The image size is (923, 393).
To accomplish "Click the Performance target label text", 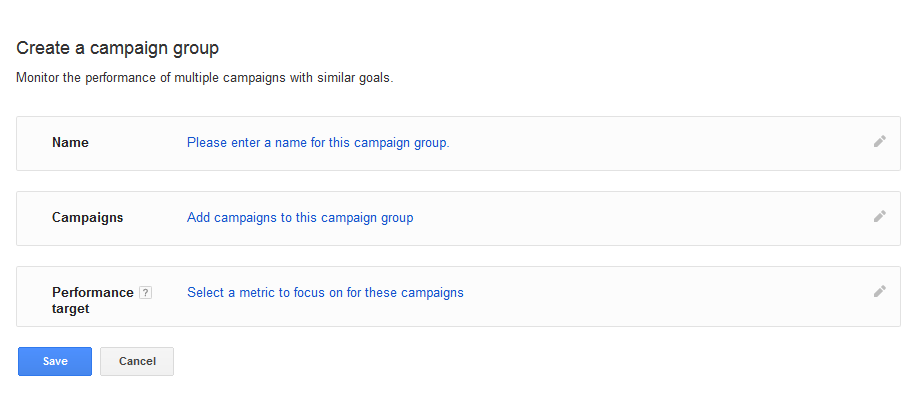I will [92, 300].
